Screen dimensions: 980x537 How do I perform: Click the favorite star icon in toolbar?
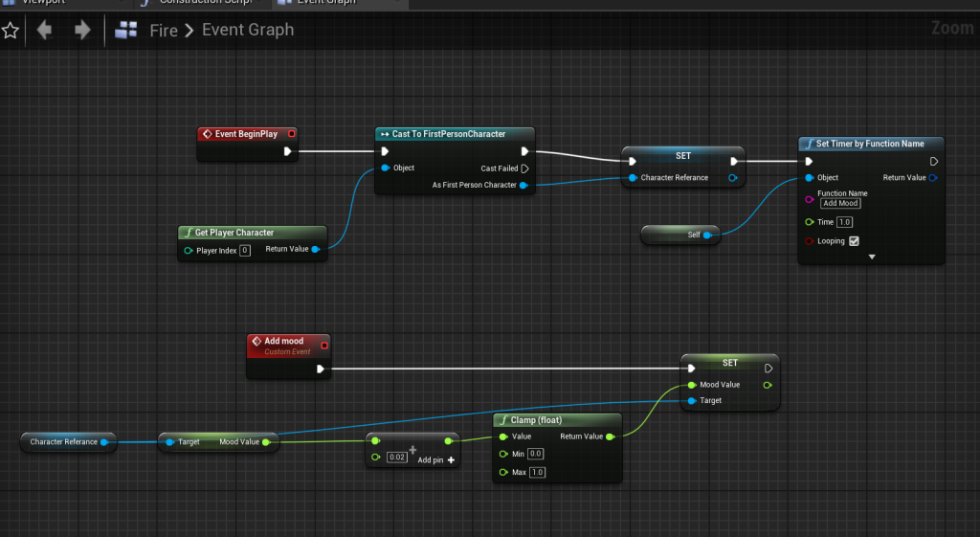click(10, 30)
